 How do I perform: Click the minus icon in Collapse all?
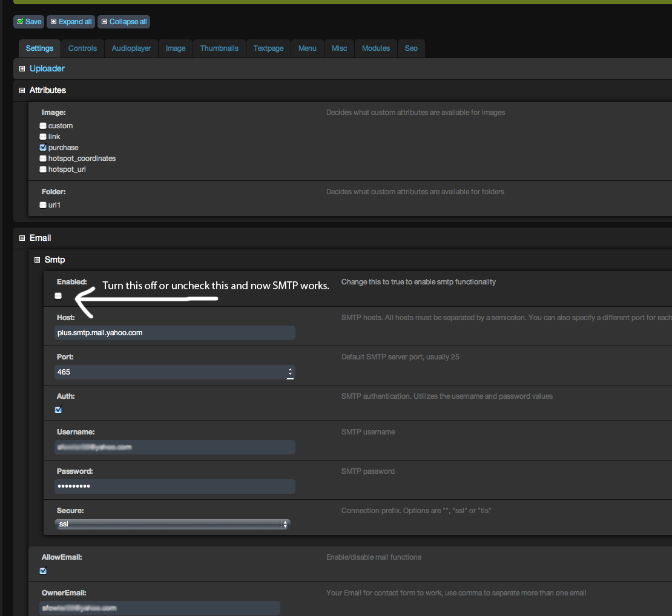[104, 22]
